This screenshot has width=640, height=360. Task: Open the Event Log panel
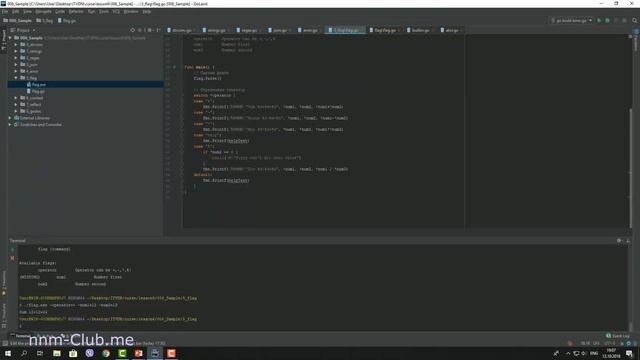point(618,336)
